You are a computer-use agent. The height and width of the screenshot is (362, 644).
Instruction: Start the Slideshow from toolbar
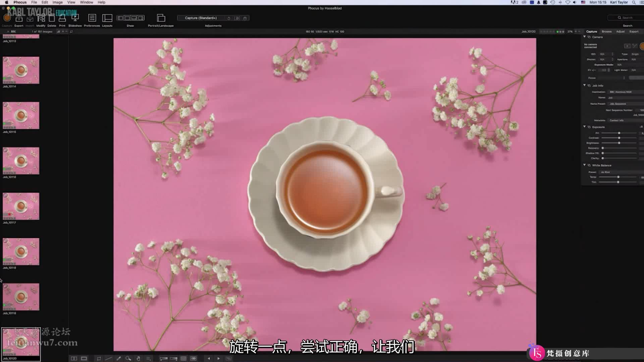pos(75,18)
